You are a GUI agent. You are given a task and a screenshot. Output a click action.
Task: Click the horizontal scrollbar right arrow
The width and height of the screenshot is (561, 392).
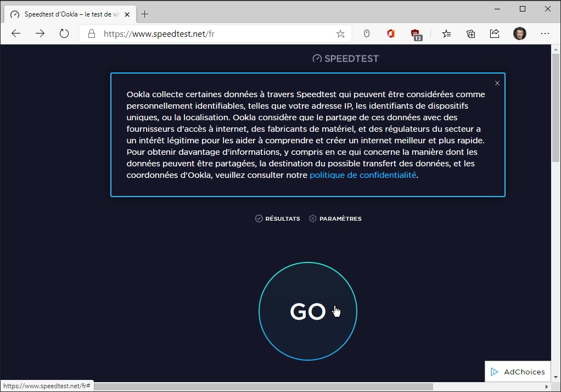click(546, 387)
